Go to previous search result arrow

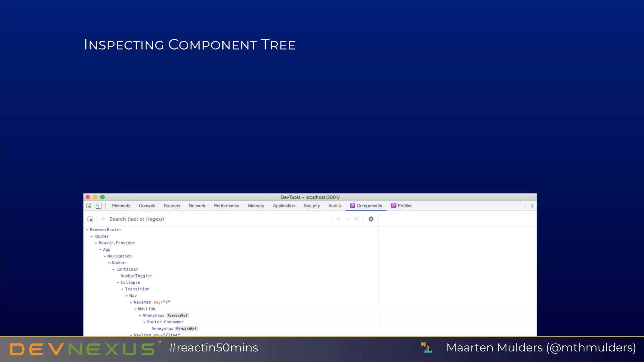click(x=338, y=219)
